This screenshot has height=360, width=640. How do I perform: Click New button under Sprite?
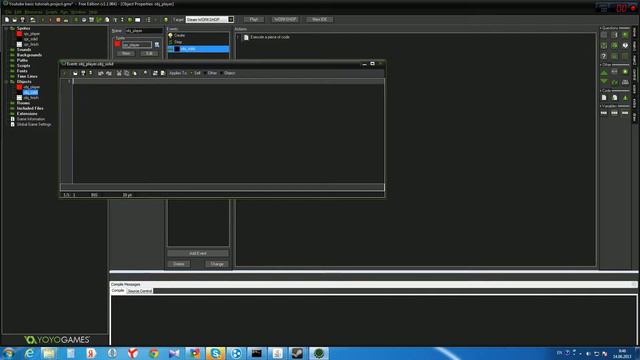pyautogui.click(x=126, y=53)
